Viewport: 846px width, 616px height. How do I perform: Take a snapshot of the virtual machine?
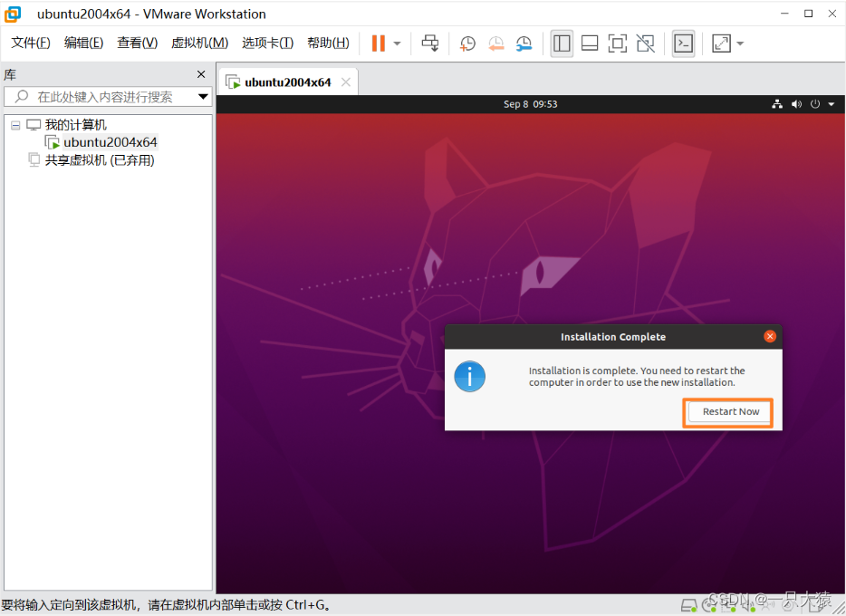[467, 43]
